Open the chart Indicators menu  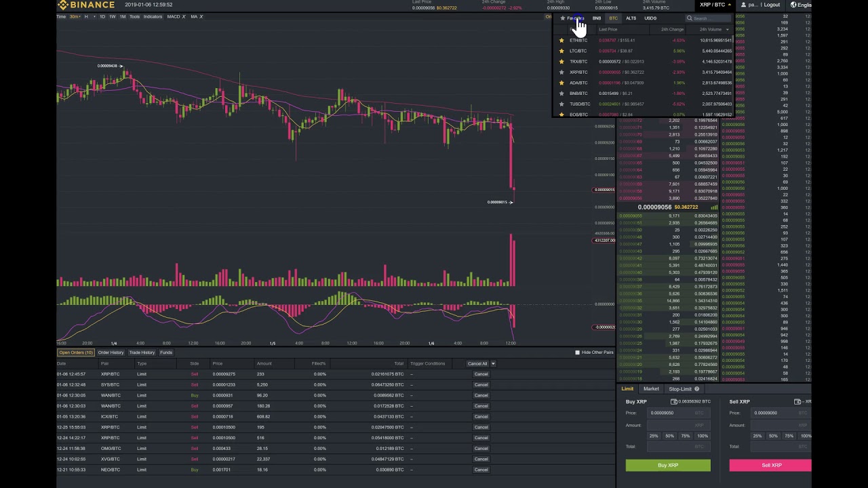(x=153, y=16)
